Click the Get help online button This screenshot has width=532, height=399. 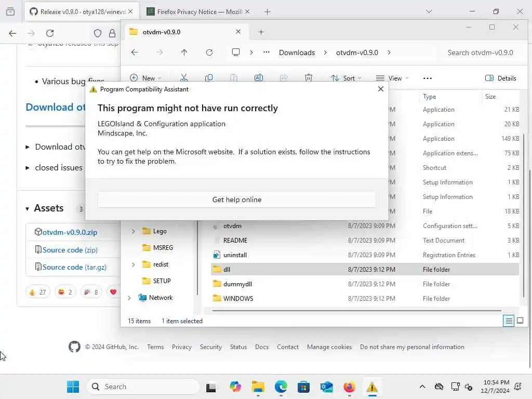[x=236, y=199]
